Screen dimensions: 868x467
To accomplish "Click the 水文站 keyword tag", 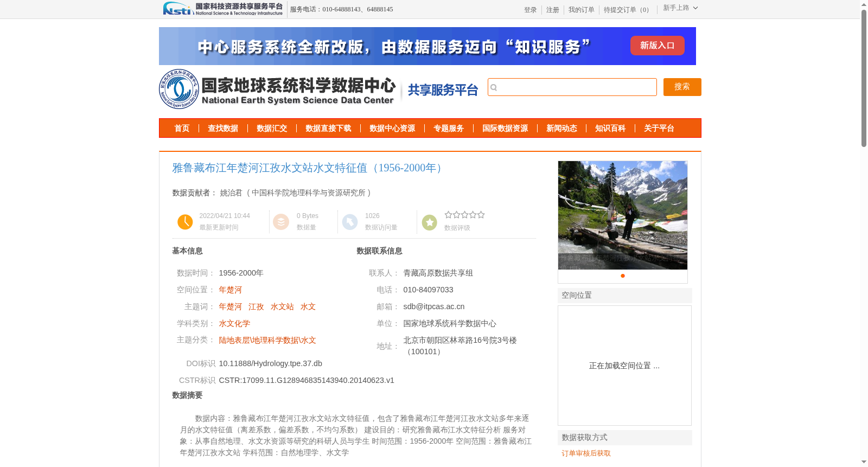I will point(282,307).
